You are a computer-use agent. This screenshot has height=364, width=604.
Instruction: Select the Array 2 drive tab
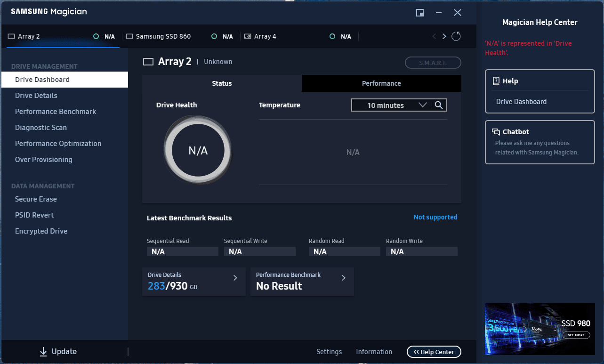(x=63, y=37)
